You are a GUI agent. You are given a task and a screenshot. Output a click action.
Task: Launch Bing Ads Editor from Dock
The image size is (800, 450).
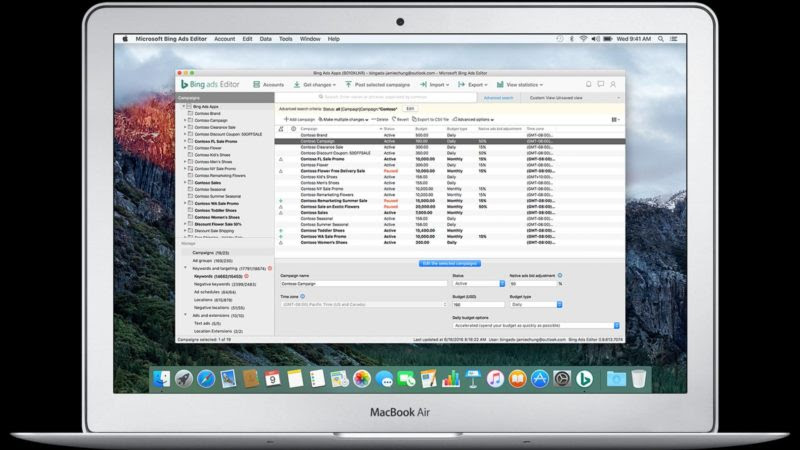coord(584,379)
